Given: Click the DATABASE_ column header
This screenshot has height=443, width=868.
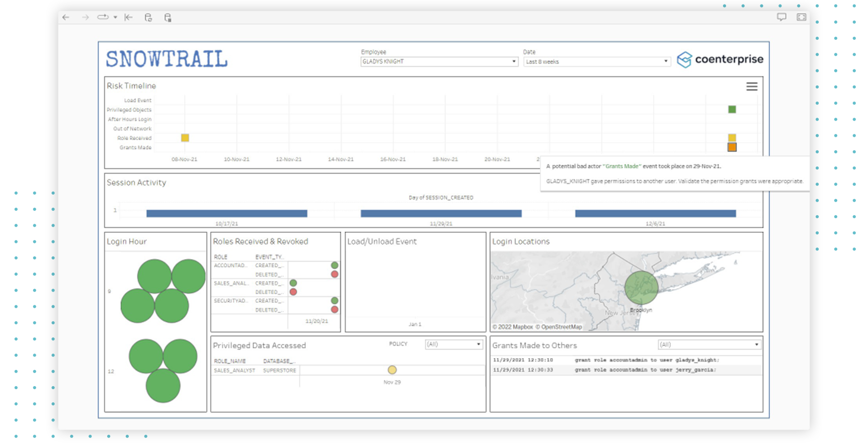Looking at the screenshot, I should coord(279,361).
